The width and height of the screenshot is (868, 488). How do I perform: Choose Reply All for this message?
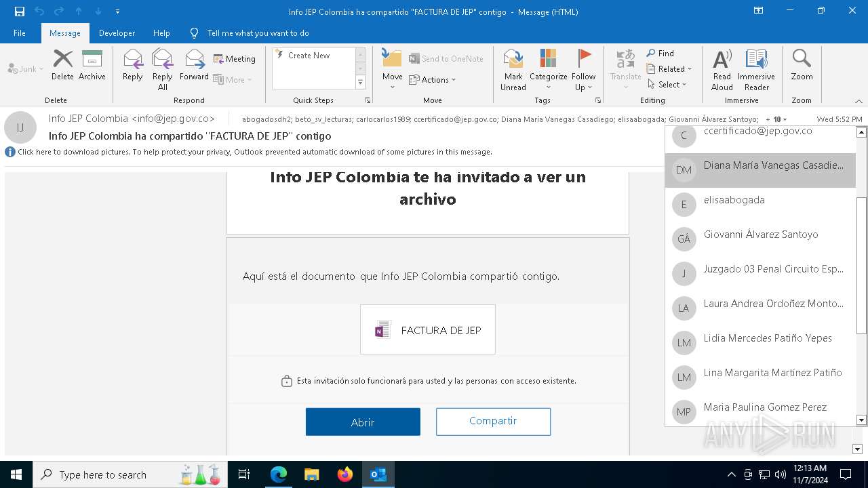pos(162,70)
